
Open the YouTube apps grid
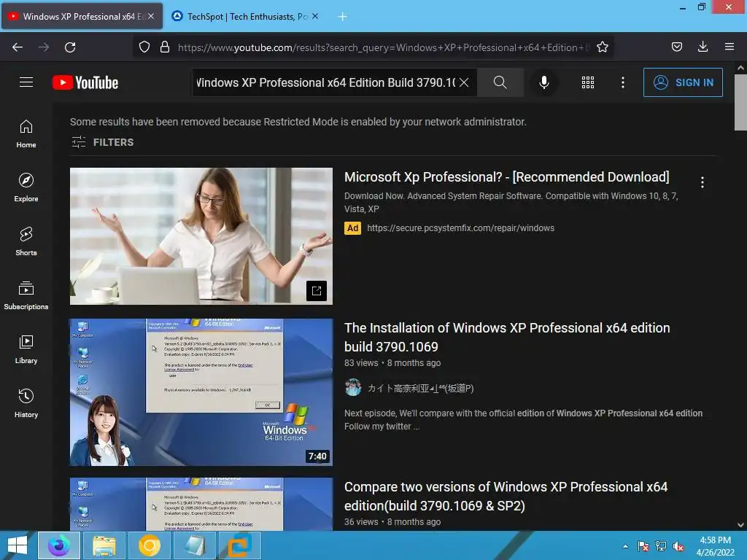click(x=588, y=82)
